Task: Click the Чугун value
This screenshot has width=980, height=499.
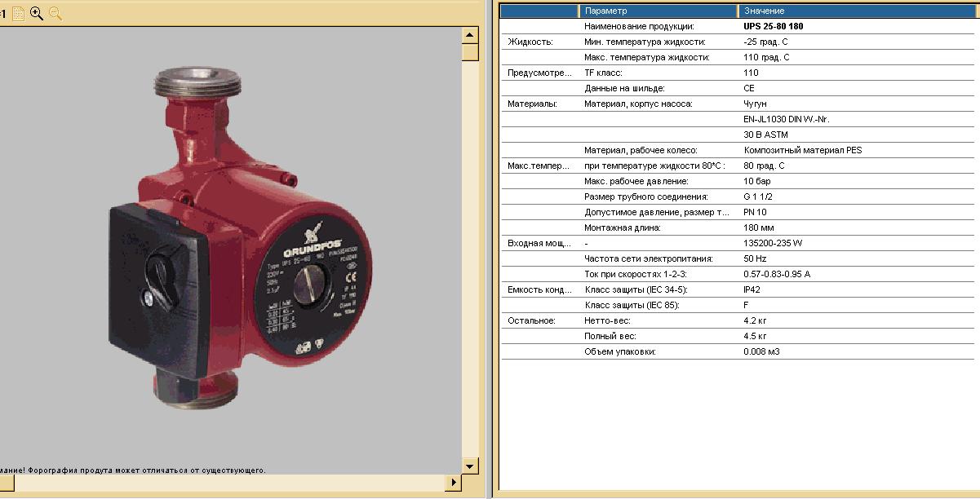Action: point(755,104)
